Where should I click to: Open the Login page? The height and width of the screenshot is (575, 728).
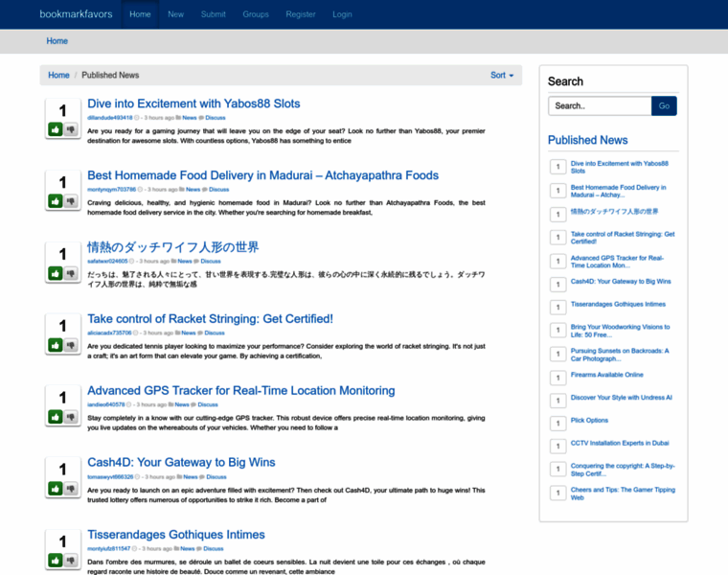(342, 14)
